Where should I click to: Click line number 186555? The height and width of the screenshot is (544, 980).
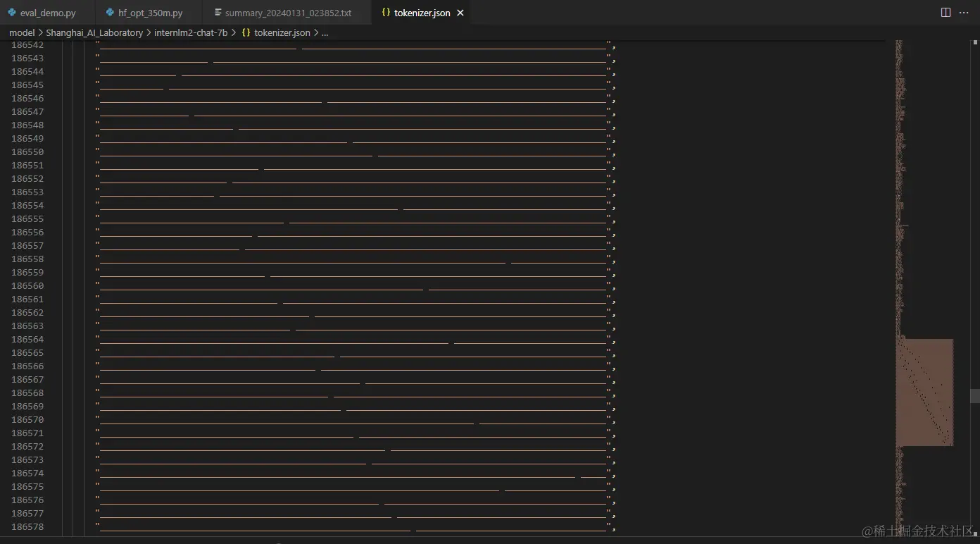coord(27,219)
